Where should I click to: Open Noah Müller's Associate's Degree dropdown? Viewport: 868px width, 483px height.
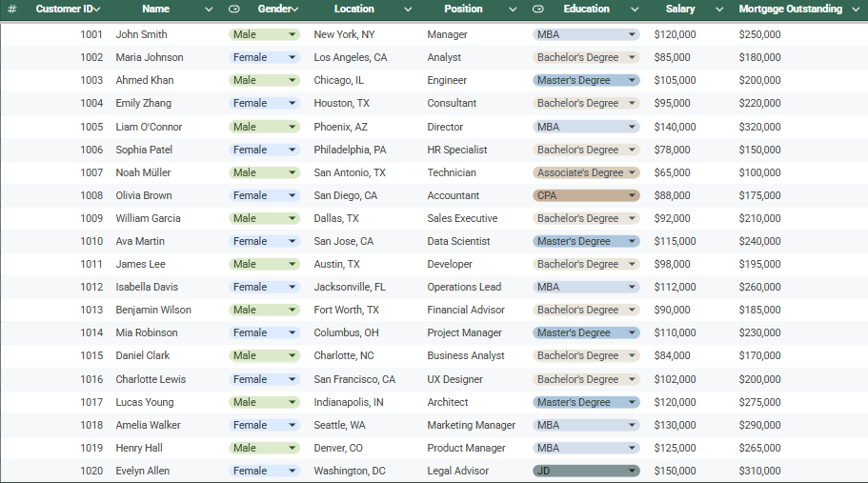pyautogui.click(x=632, y=172)
